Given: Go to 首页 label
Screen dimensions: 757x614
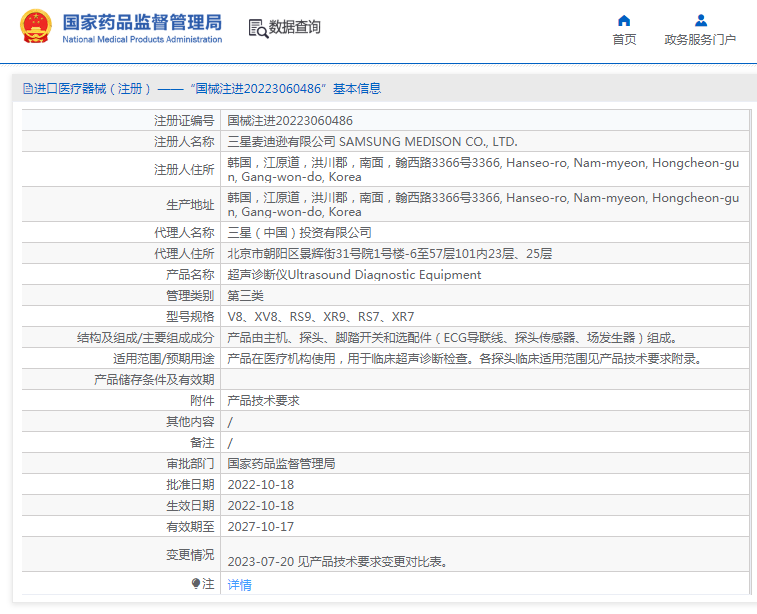Looking at the screenshot, I should 624,40.
